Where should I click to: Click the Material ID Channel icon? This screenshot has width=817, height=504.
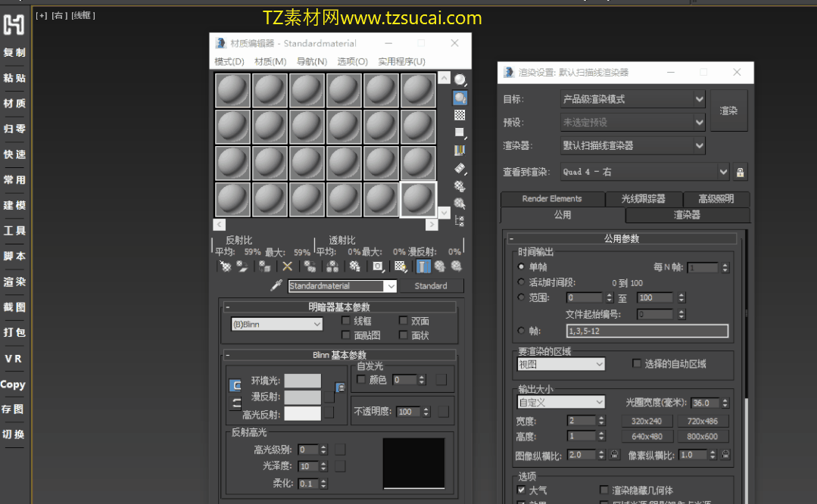pyautogui.click(x=378, y=266)
